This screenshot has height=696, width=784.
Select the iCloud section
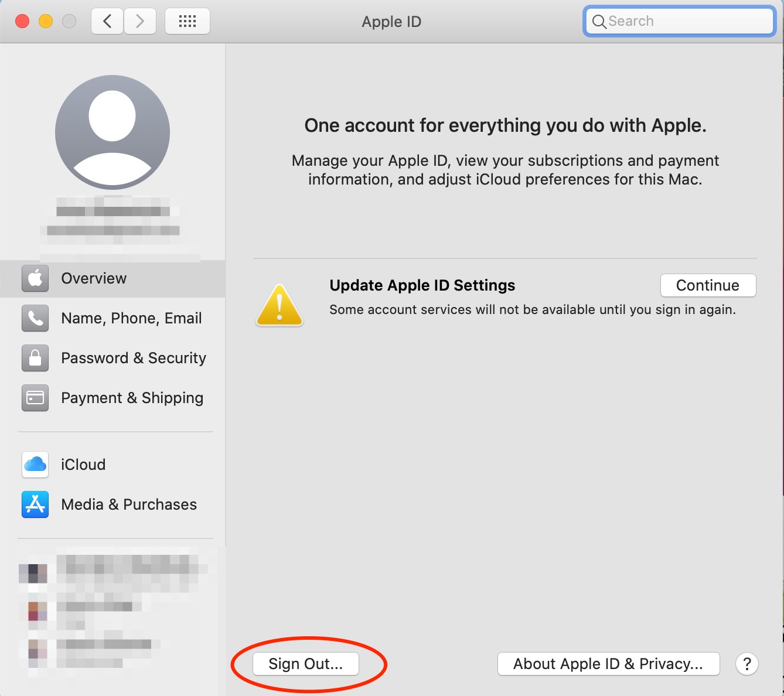[113, 465]
